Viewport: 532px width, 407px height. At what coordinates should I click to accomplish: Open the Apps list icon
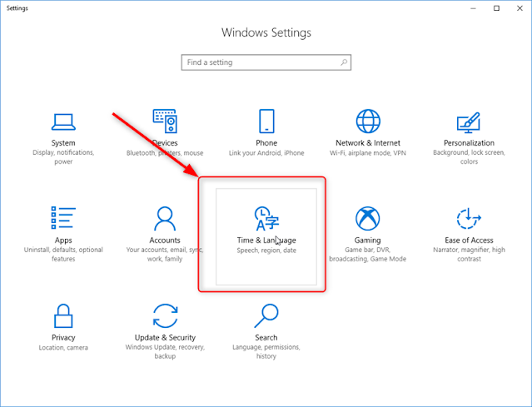click(63, 217)
